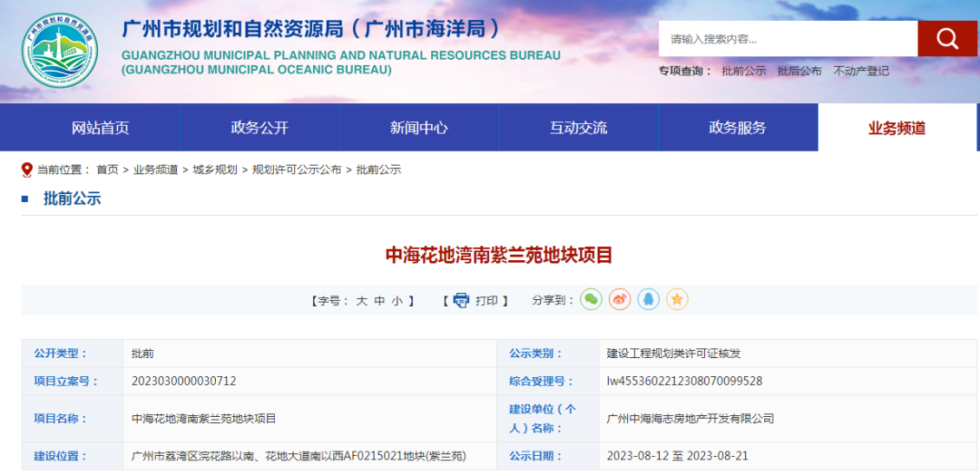The image size is (980, 475).
Task: Click the 项目立案号 label cell
Action: point(73,381)
